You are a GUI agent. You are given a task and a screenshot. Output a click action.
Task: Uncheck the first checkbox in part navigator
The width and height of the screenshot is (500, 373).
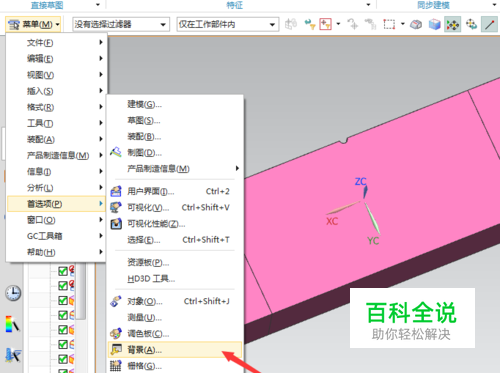pyautogui.click(x=63, y=271)
